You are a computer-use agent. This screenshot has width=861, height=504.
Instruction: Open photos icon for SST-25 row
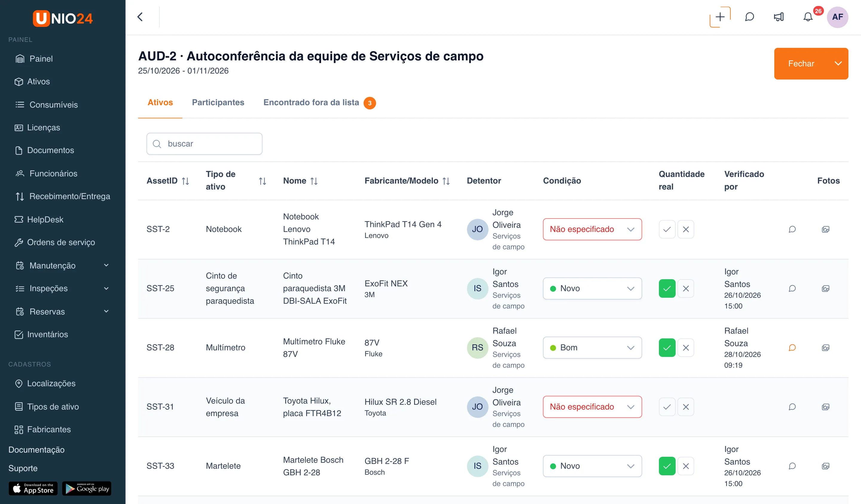click(x=825, y=288)
